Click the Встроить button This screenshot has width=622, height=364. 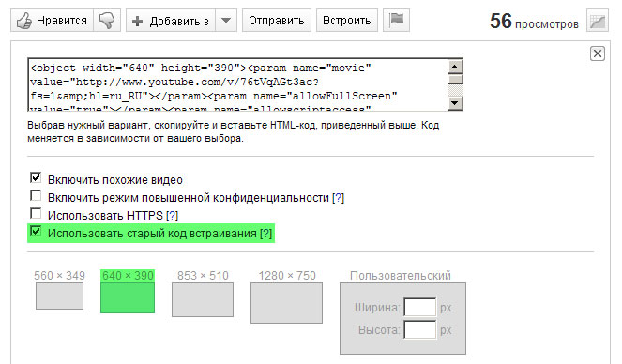(x=347, y=21)
